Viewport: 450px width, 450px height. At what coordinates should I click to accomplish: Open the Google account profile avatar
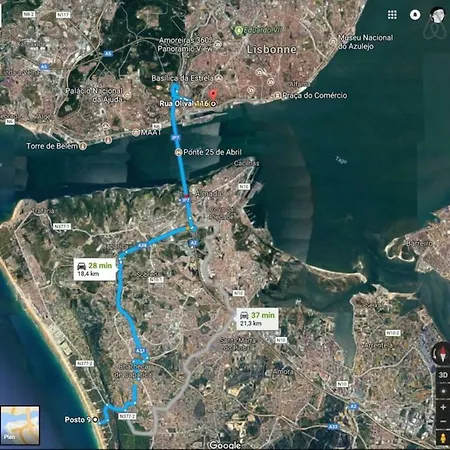pyautogui.click(x=437, y=15)
